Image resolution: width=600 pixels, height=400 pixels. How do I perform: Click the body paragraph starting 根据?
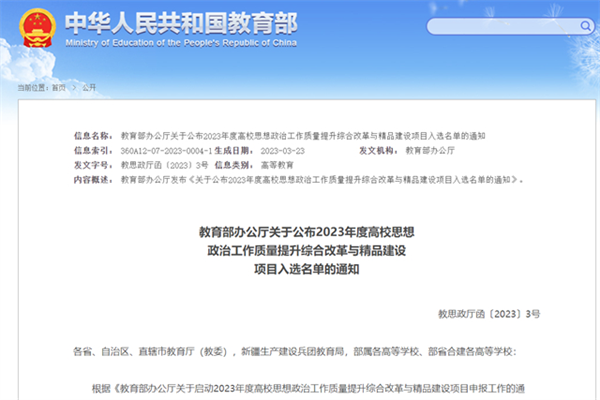tap(308, 389)
